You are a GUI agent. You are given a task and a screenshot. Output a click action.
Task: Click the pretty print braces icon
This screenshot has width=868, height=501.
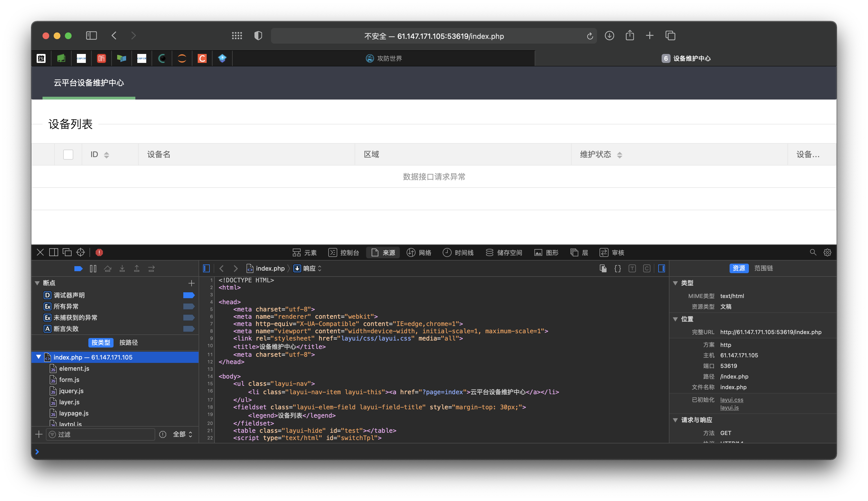(x=617, y=268)
